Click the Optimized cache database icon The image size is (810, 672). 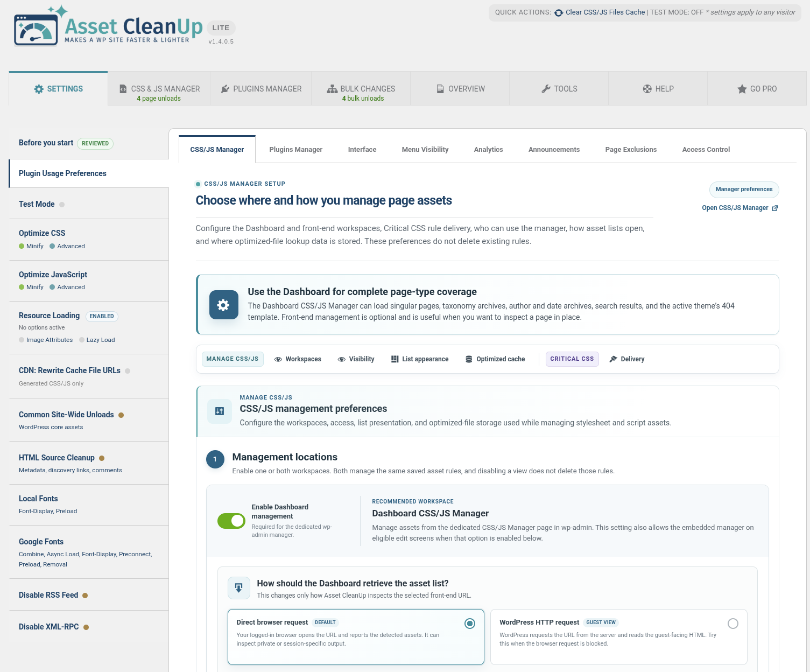point(469,359)
